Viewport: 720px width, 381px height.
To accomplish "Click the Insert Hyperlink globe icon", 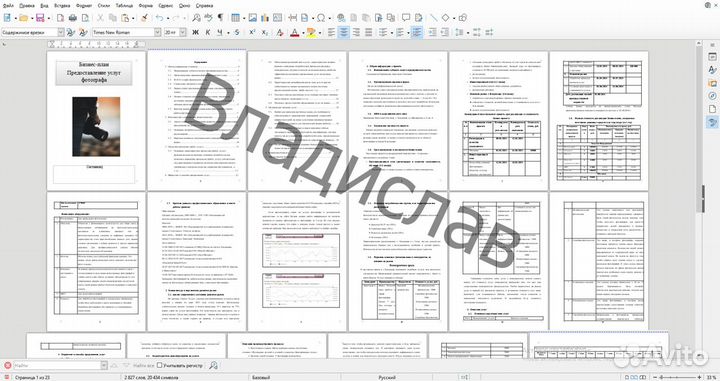I will [x=341, y=18].
